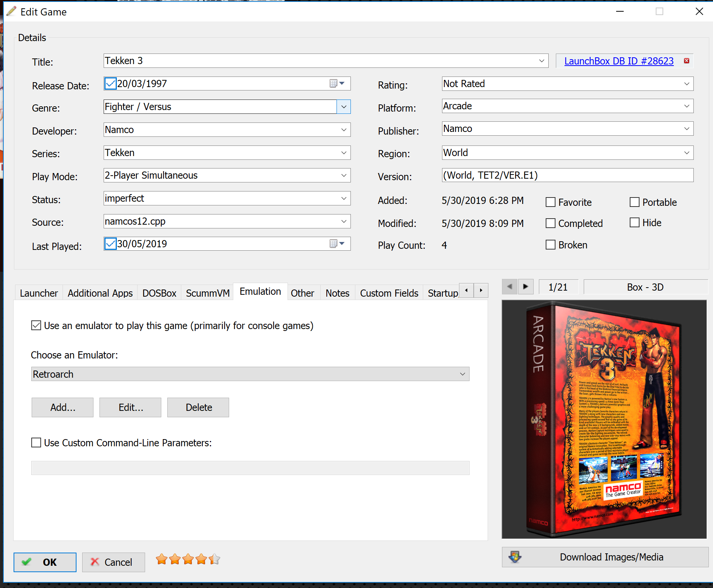The image size is (713, 588).
Task: Click the Tekken 3 box art image
Action: [604, 419]
